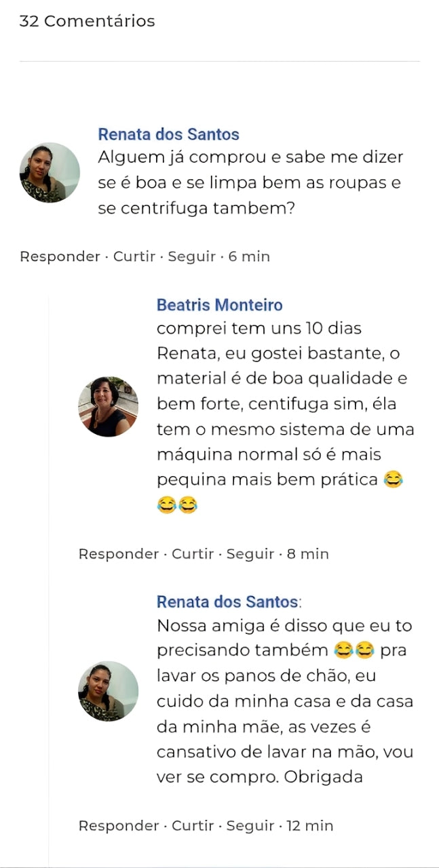Click Responder under the 6 min comment

60,256
